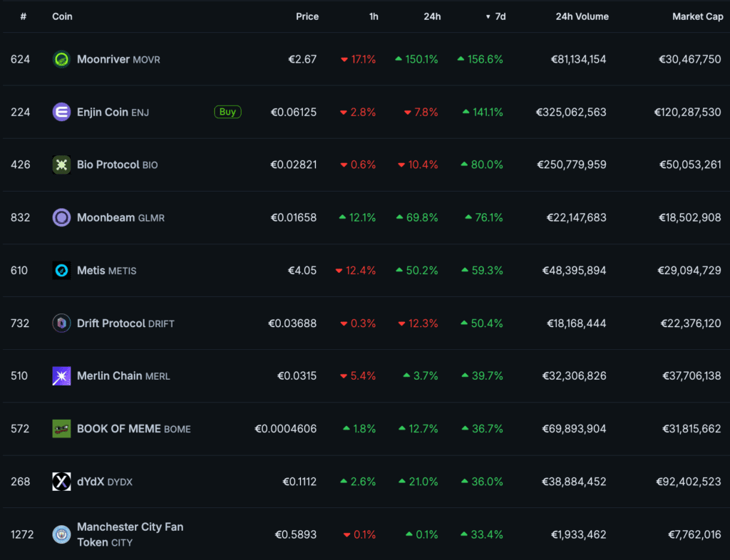The height and width of the screenshot is (560, 730).
Task: Sort by the 24h change header
Action: click(432, 16)
